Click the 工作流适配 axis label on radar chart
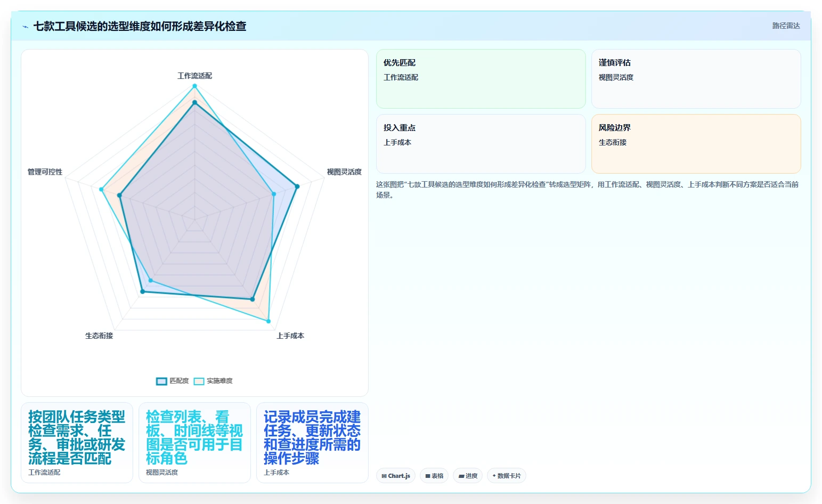 (x=194, y=76)
